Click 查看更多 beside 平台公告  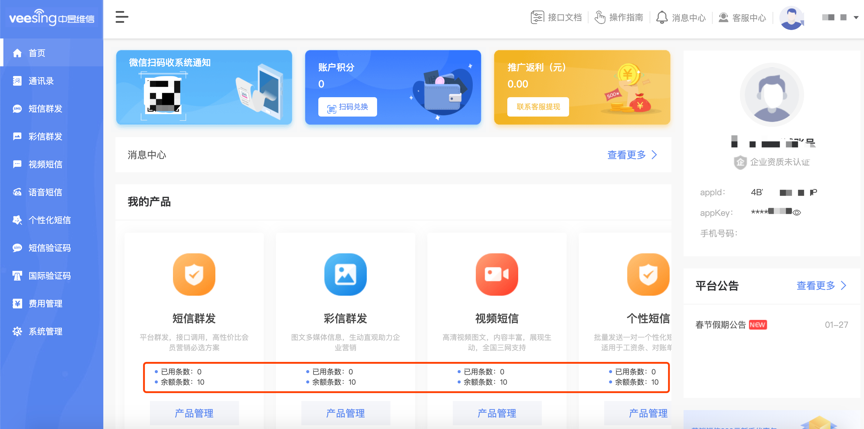[822, 285]
